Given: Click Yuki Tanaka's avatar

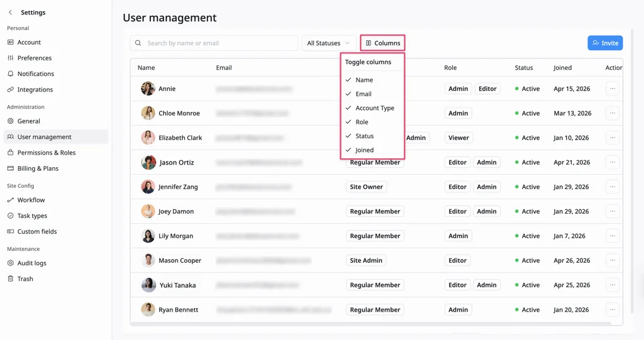Looking at the screenshot, I should 148,285.
